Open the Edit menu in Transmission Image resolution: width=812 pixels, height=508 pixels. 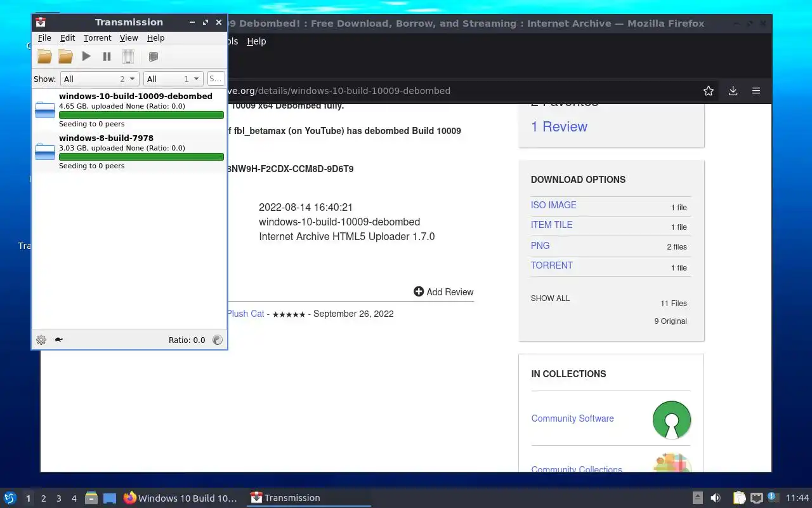(x=67, y=38)
